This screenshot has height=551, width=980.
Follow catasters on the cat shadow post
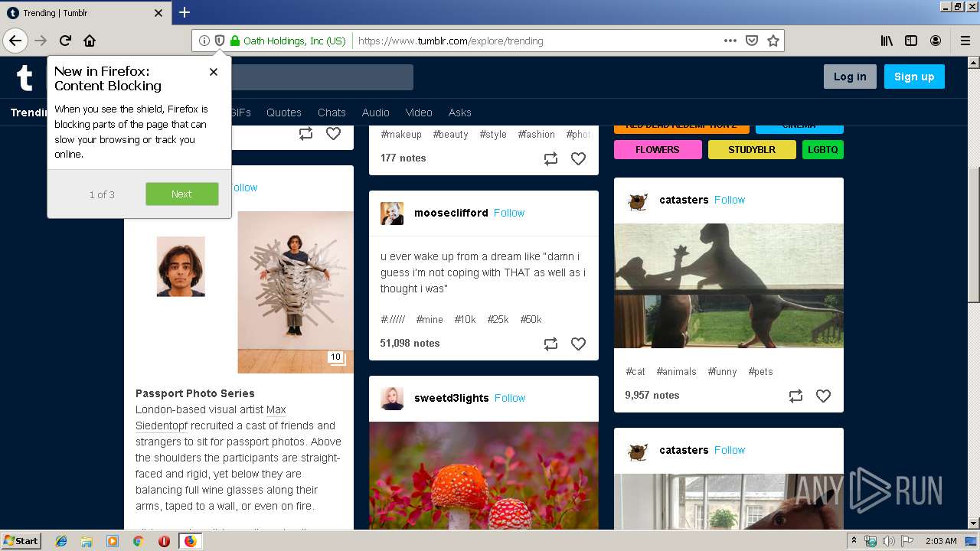pyautogui.click(x=730, y=200)
